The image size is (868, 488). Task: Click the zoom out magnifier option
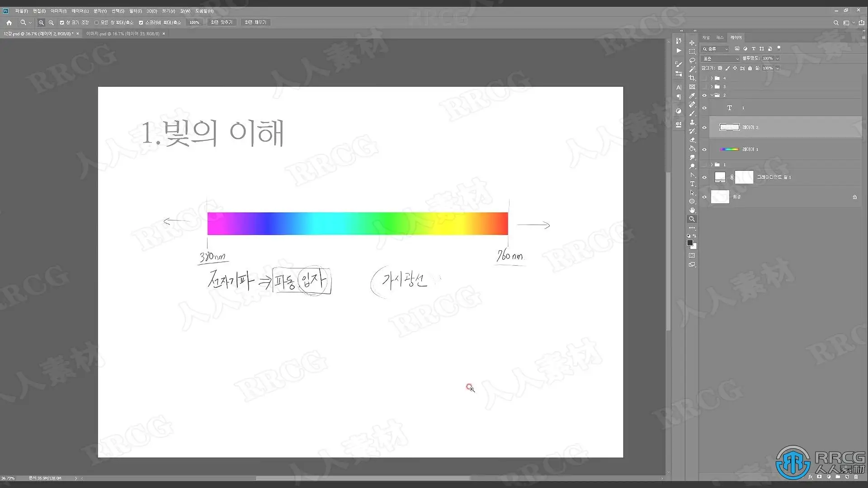(51, 23)
